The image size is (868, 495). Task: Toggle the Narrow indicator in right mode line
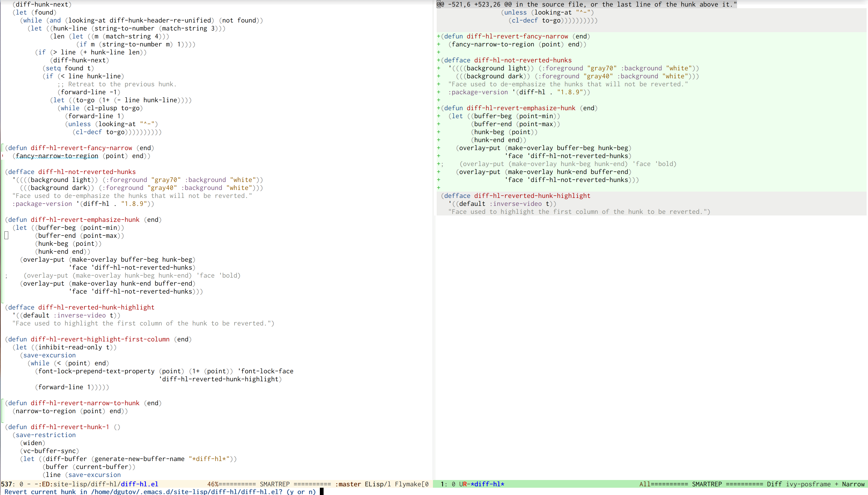coord(853,484)
